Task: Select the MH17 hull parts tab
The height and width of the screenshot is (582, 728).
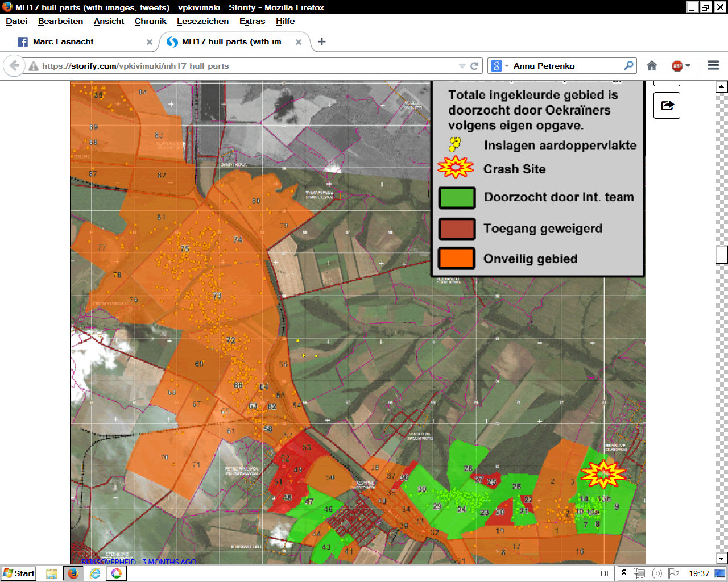Action: [x=234, y=41]
